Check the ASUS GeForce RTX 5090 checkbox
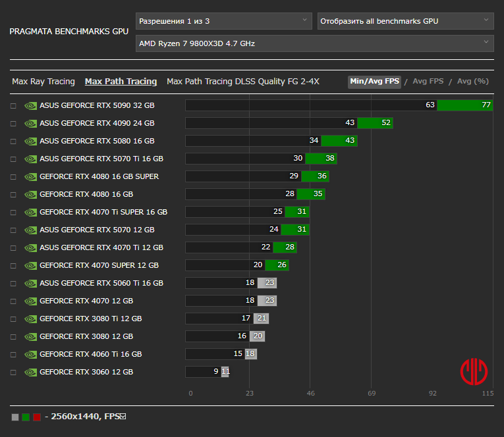This screenshot has width=504, height=437. pyautogui.click(x=13, y=105)
